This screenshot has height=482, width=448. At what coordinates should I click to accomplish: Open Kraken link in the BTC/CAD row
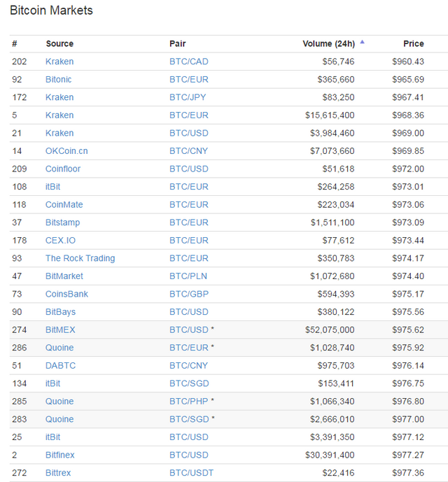click(59, 62)
